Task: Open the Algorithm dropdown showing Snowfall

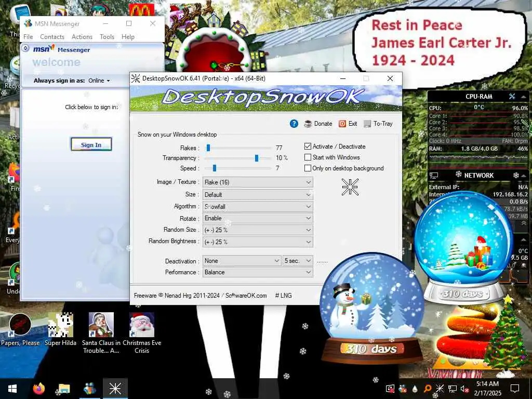Action: [258, 207]
